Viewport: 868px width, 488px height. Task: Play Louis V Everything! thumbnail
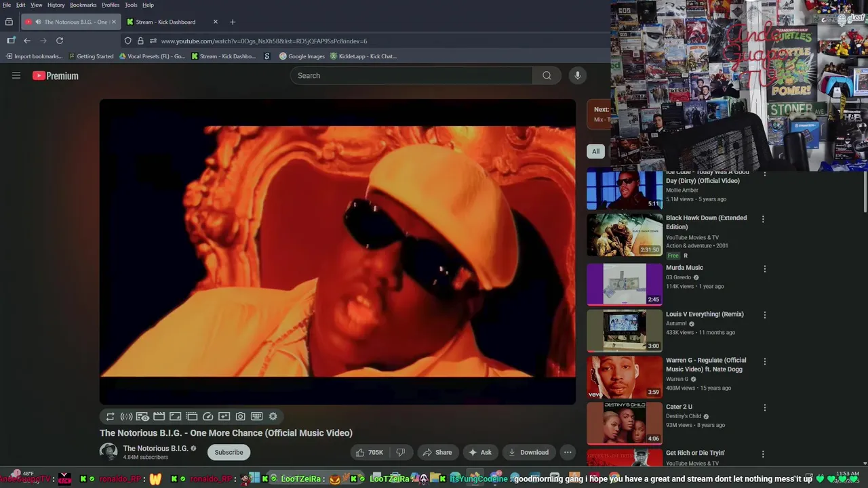pos(625,331)
